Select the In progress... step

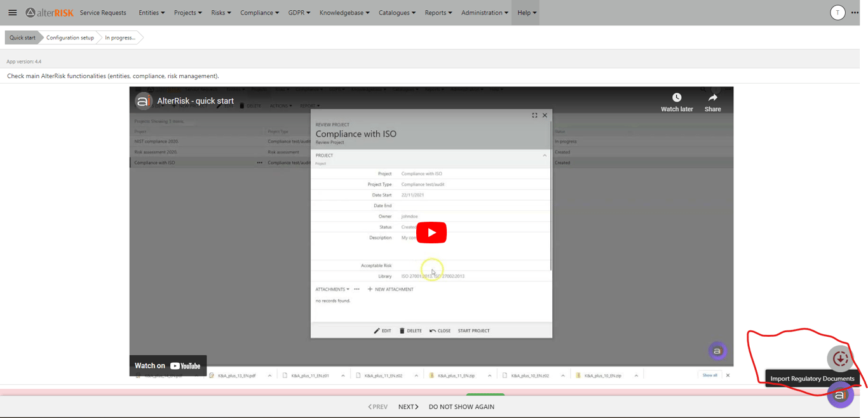point(120,37)
